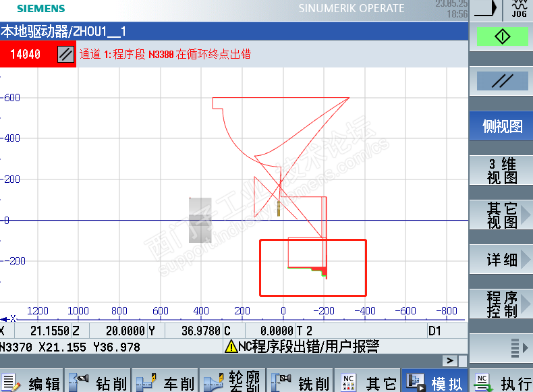The height and width of the screenshot is (392, 533).
Task: Click the simulation screen icon
Action: (416, 383)
